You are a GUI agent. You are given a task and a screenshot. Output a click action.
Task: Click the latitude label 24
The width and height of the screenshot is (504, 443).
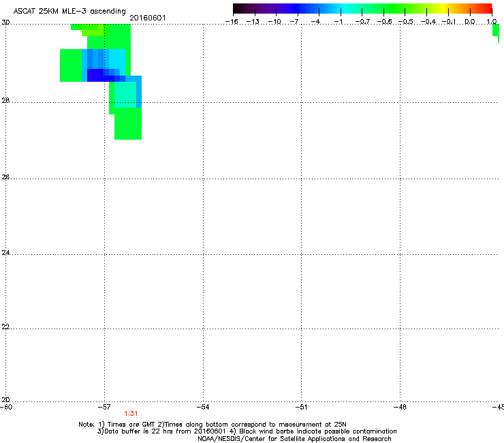tap(5, 253)
